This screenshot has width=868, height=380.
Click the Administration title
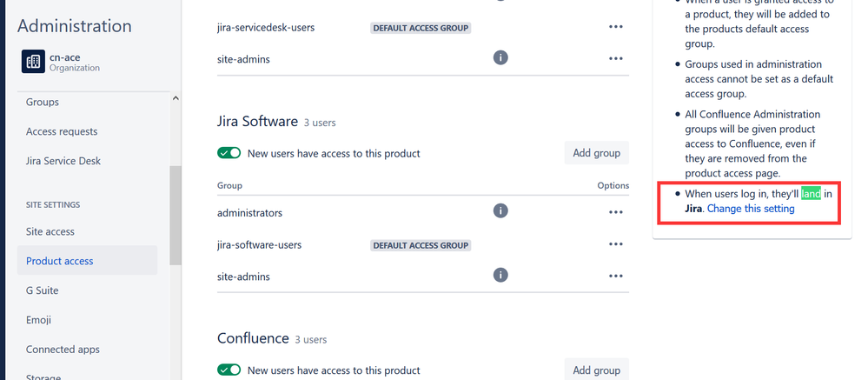(75, 26)
